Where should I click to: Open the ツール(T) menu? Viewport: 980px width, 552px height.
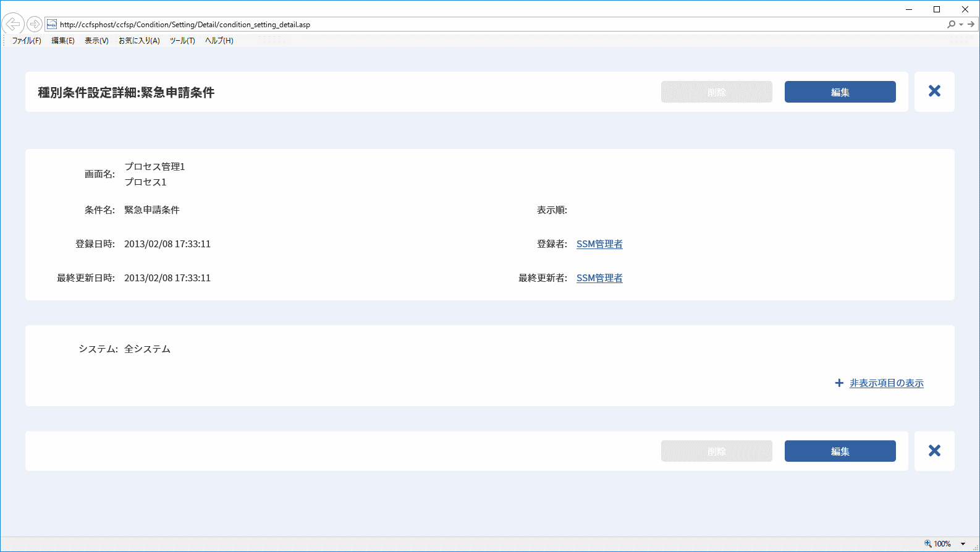coord(182,41)
